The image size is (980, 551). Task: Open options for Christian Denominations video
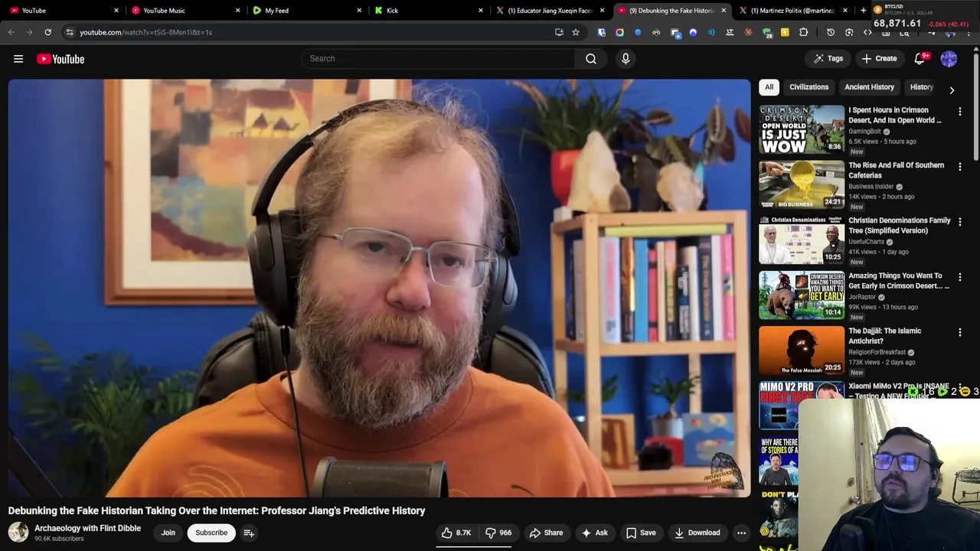click(x=960, y=222)
